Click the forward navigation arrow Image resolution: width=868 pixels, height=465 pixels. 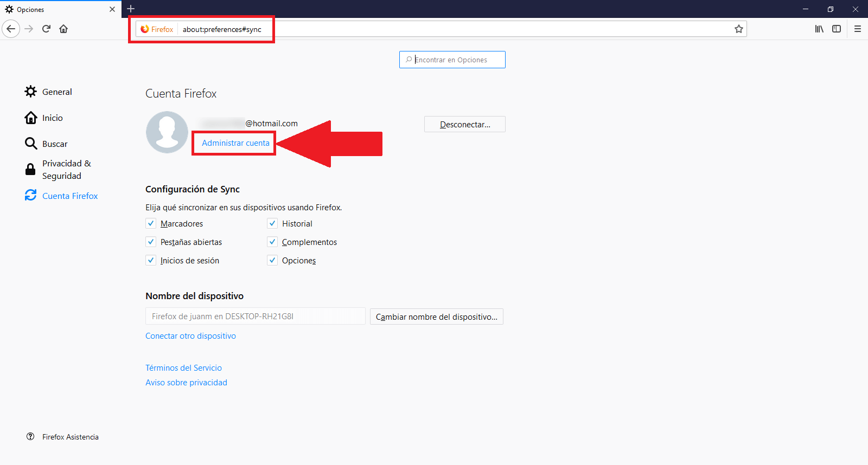(29, 29)
